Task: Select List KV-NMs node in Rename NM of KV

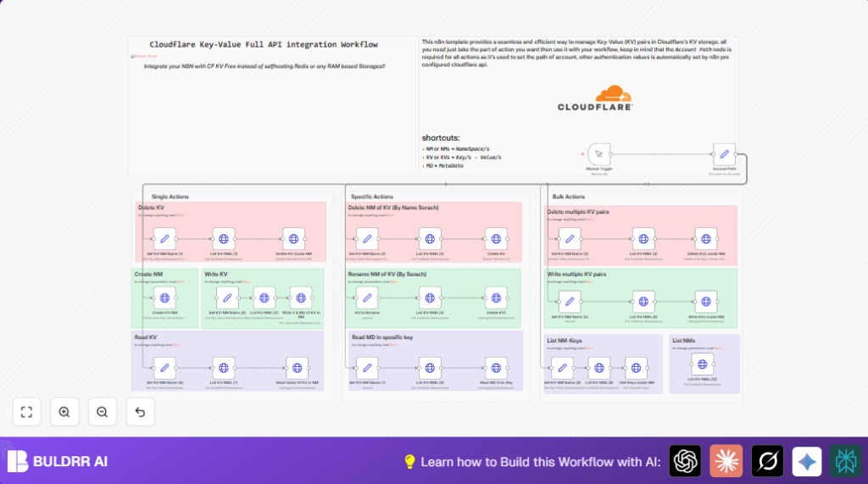Action: coord(430,298)
